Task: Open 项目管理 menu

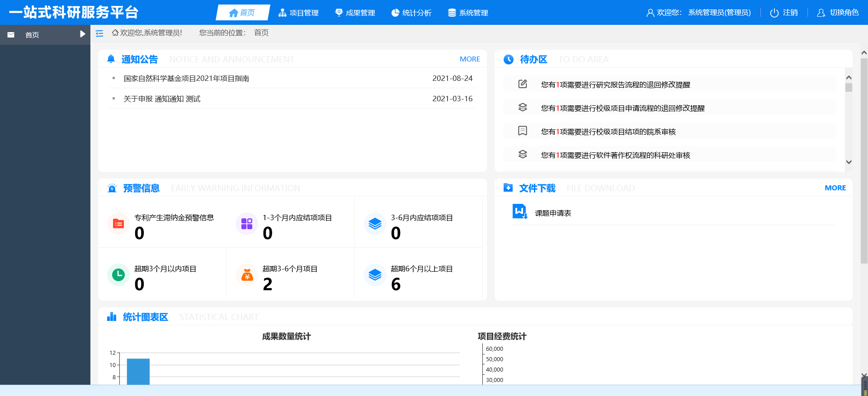Action: [x=298, y=13]
